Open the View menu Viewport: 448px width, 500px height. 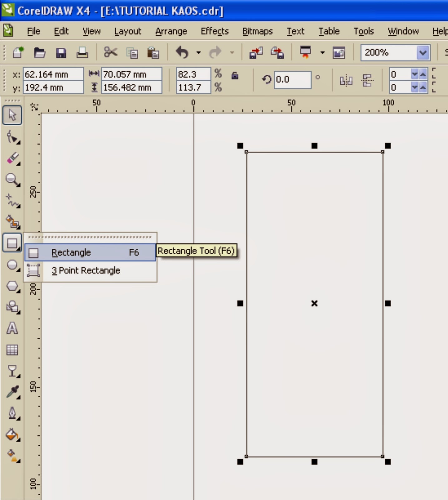(x=91, y=31)
